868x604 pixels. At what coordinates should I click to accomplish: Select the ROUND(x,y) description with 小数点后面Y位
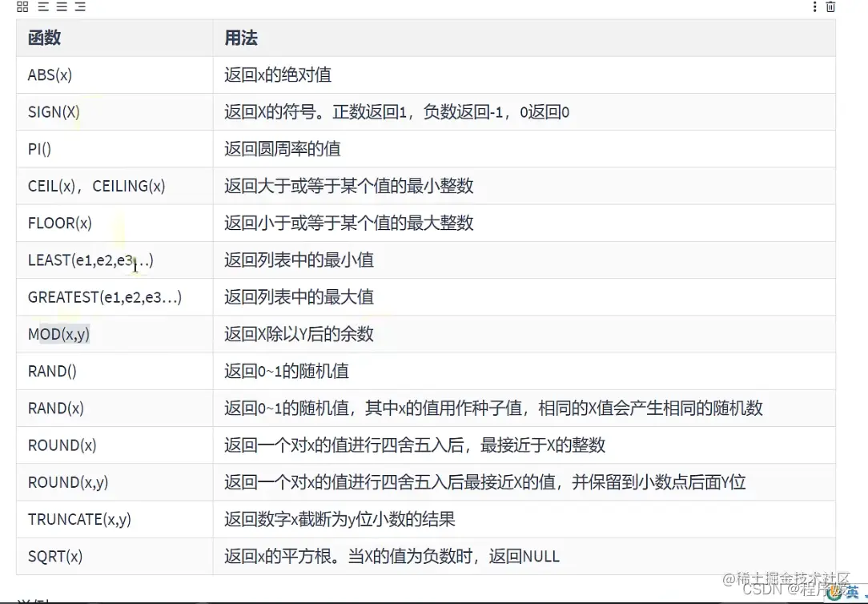click(485, 483)
